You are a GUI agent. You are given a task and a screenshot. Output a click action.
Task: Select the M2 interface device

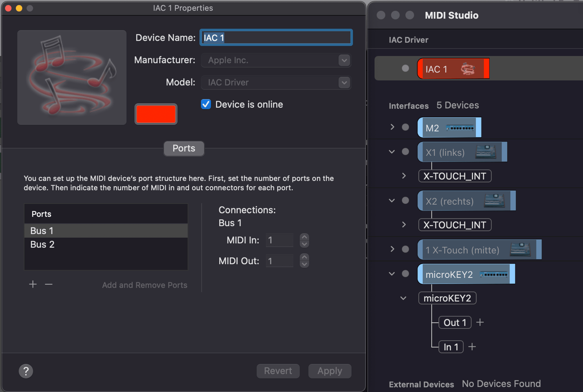[449, 127]
